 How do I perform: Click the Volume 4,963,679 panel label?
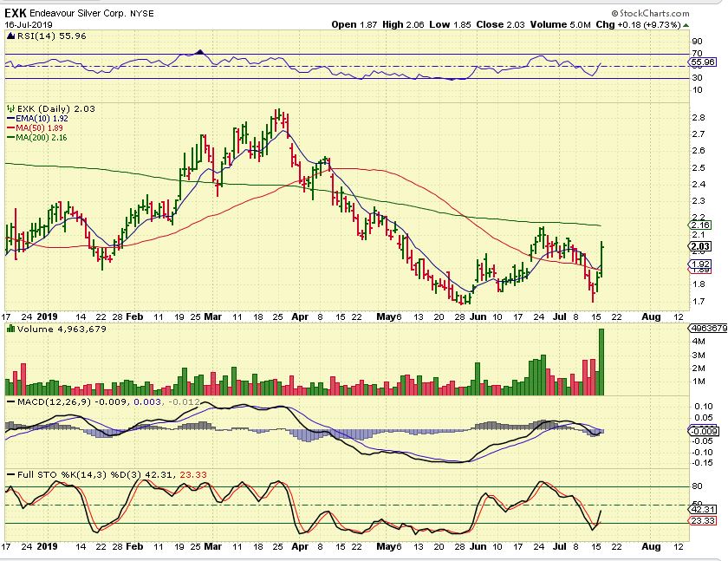(x=62, y=329)
